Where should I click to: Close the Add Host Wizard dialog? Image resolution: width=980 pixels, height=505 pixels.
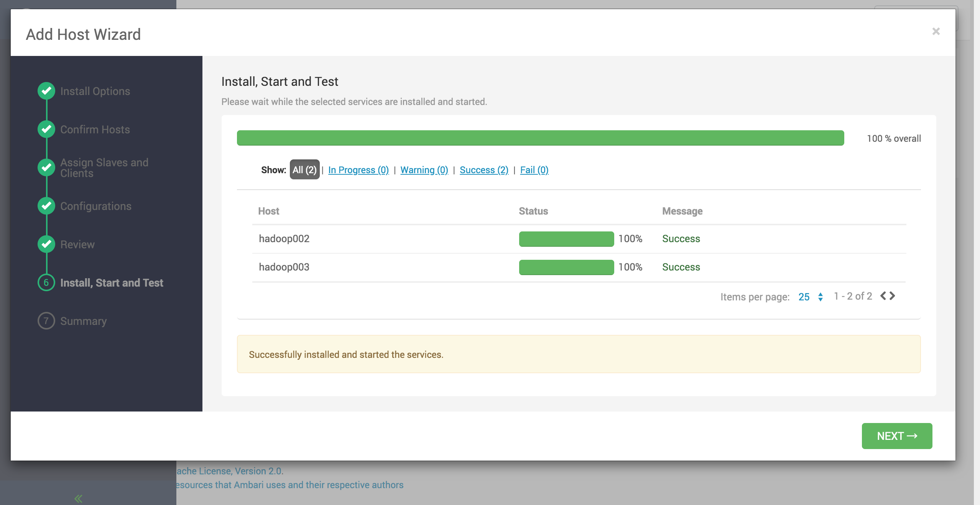(936, 31)
